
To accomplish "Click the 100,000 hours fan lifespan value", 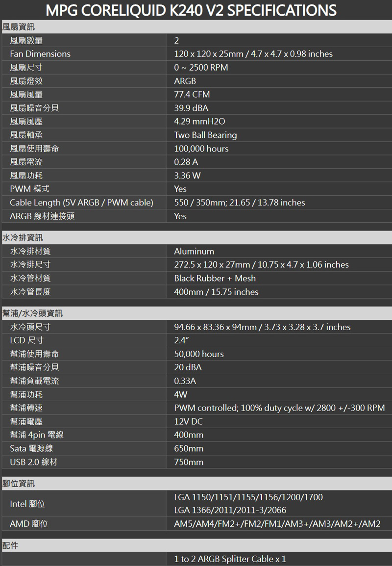I will point(201,149).
